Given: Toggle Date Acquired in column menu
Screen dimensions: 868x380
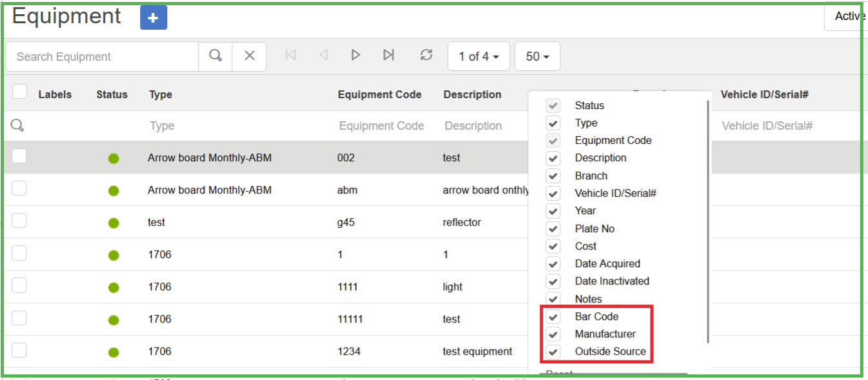Looking at the screenshot, I should [553, 264].
